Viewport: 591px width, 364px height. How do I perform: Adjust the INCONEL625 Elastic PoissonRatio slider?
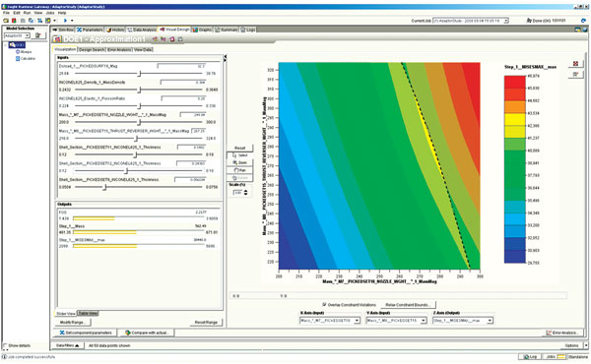(139, 106)
